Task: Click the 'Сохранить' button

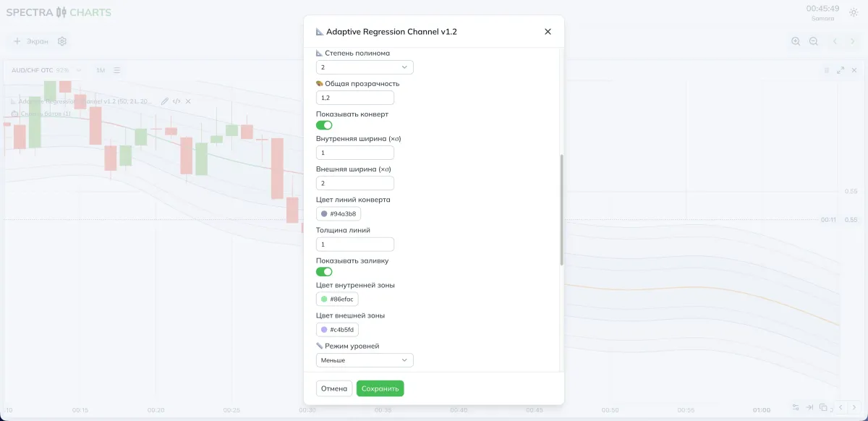Action: 380,388
